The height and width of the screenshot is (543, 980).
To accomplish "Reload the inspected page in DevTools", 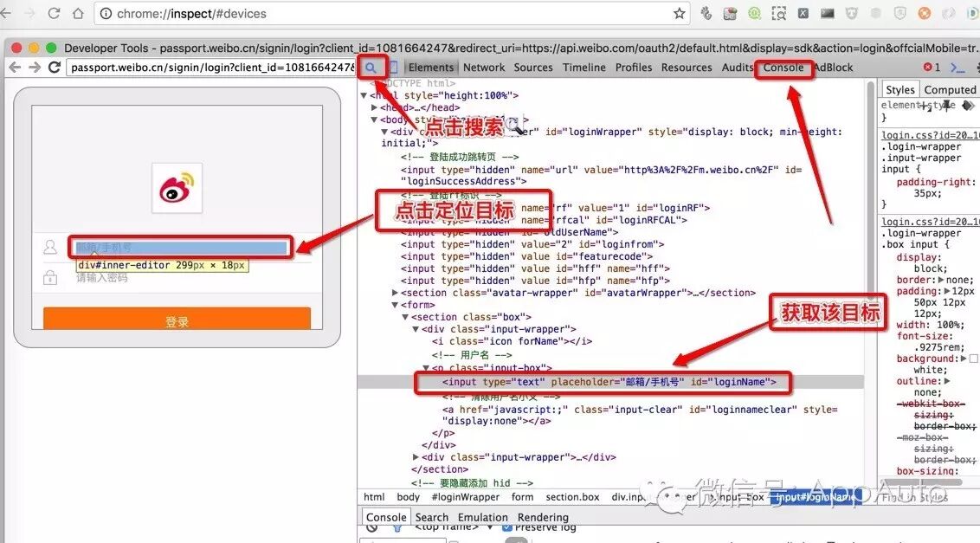I will 55,67.
